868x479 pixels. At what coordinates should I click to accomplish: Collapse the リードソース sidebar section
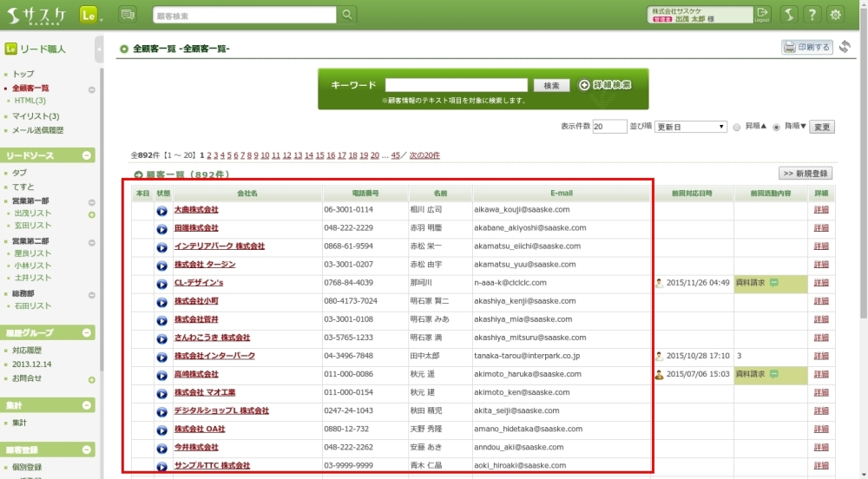tap(87, 155)
